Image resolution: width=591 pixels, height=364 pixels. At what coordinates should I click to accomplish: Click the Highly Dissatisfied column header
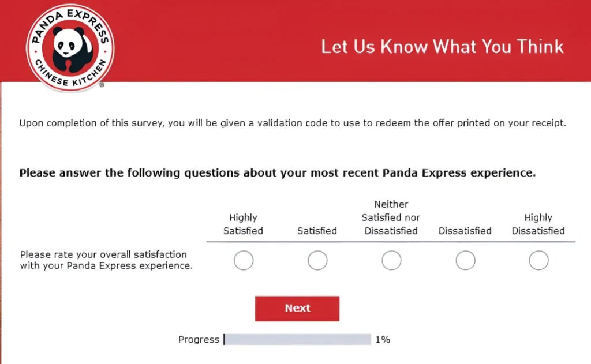tap(538, 224)
